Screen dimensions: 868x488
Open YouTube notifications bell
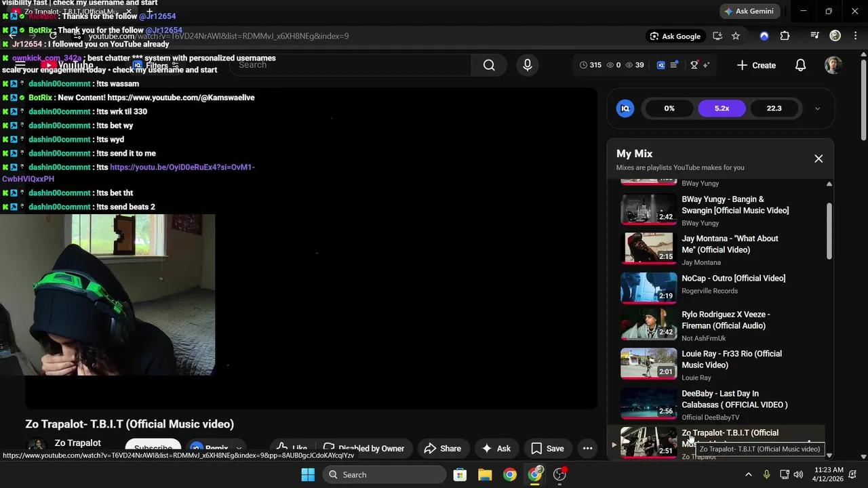(x=800, y=65)
